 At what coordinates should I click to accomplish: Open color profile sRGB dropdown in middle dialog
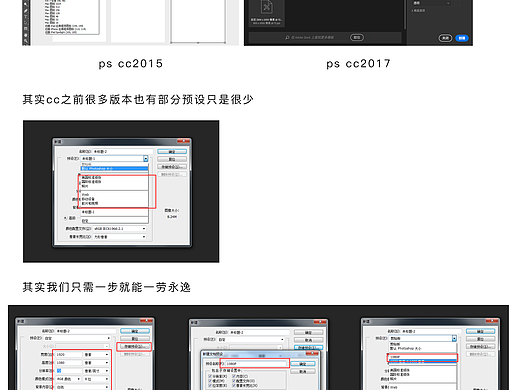(119, 229)
